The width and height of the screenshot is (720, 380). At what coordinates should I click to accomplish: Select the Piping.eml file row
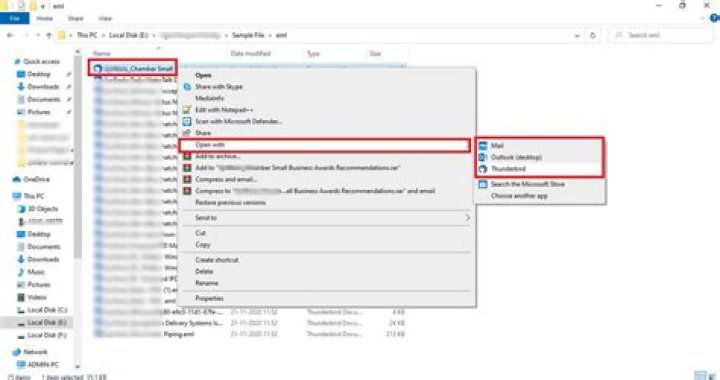[249, 334]
